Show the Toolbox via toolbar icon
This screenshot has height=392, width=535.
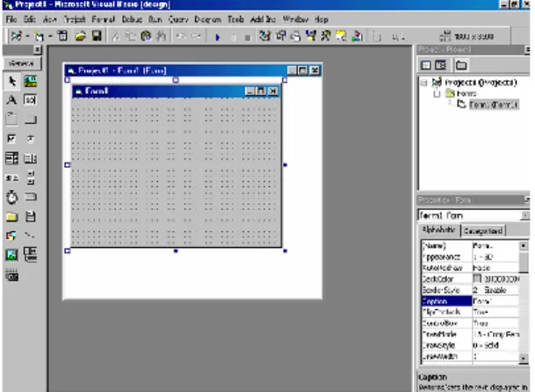[x=326, y=35]
